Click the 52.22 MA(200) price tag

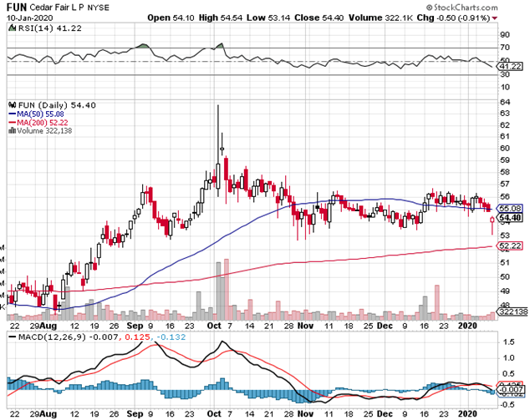pyautogui.click(x=509, y=245)
